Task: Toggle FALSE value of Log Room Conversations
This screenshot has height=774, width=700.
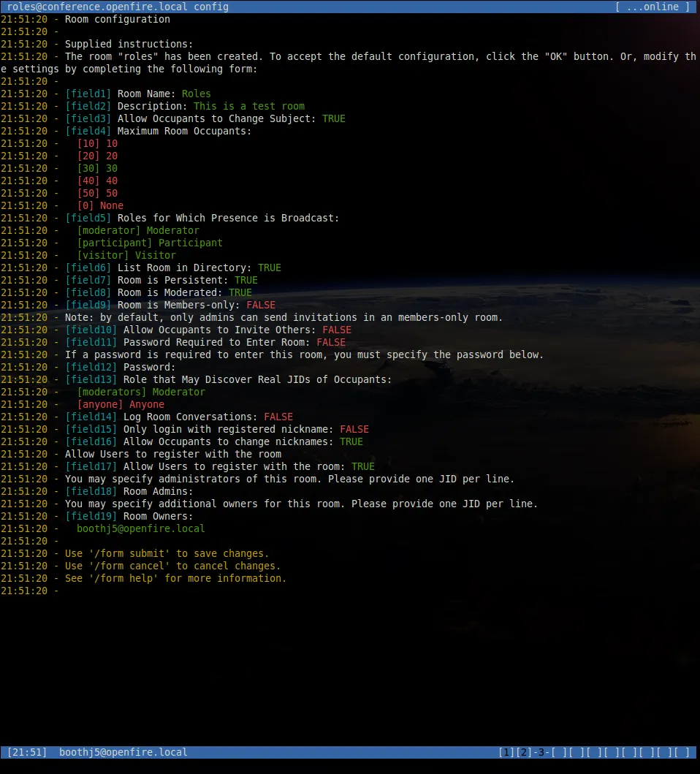Action: click(x=278, y=417)
